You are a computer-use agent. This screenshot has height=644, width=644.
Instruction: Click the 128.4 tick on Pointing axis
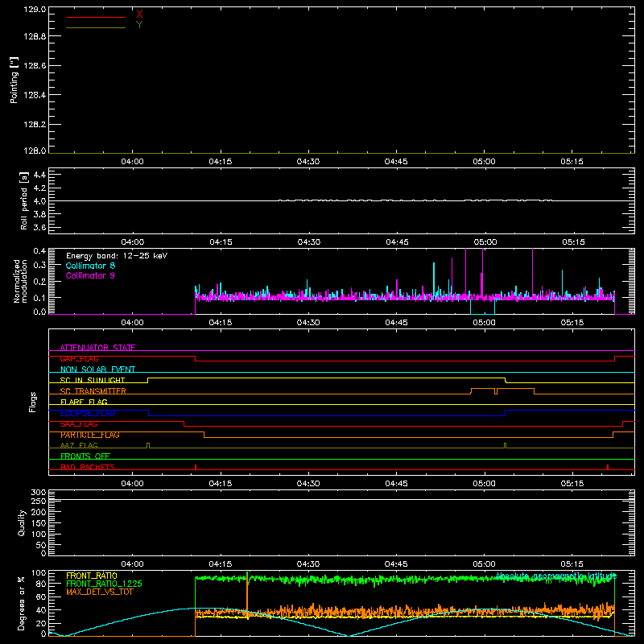[x=35, y=95]
